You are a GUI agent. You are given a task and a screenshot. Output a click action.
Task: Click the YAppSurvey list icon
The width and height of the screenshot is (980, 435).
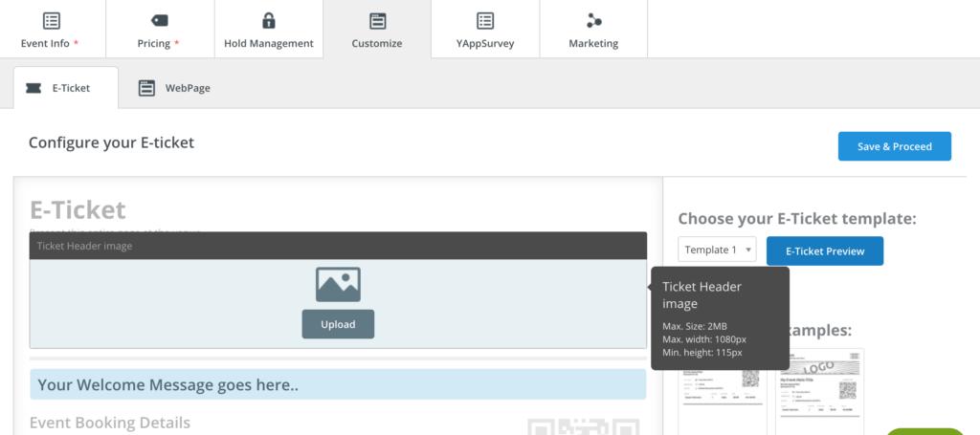(x=485, y=21)
